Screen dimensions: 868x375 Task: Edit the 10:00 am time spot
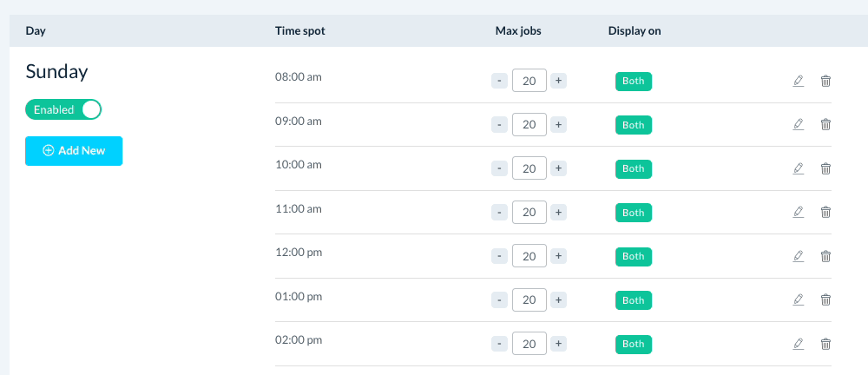coord(799,168)
